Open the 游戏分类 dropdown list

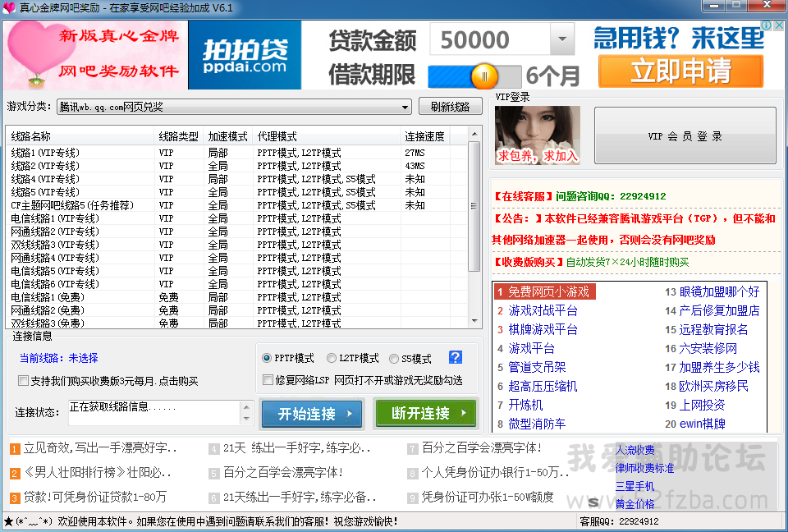point(405,107)
